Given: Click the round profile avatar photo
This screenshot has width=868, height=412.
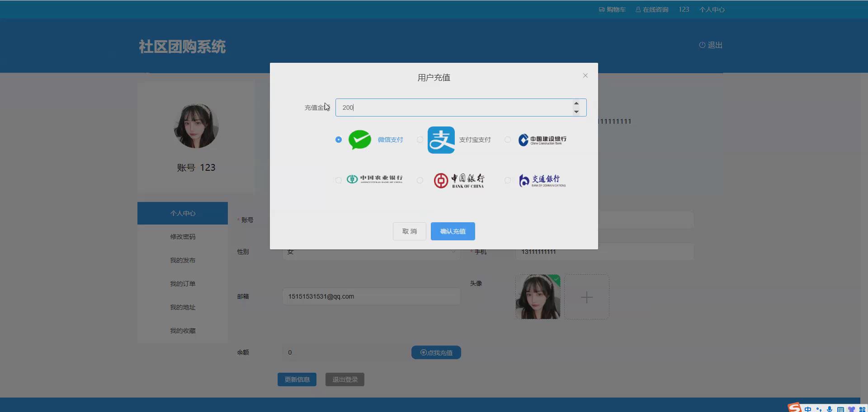Looking at the screenshot, I should click(196, 126).
